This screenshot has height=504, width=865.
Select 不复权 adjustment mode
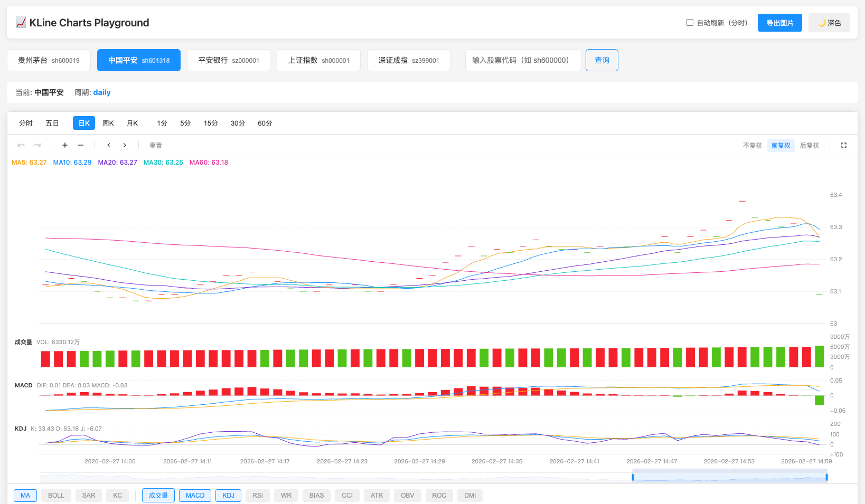pyautogui.click(x=752, y=146)
